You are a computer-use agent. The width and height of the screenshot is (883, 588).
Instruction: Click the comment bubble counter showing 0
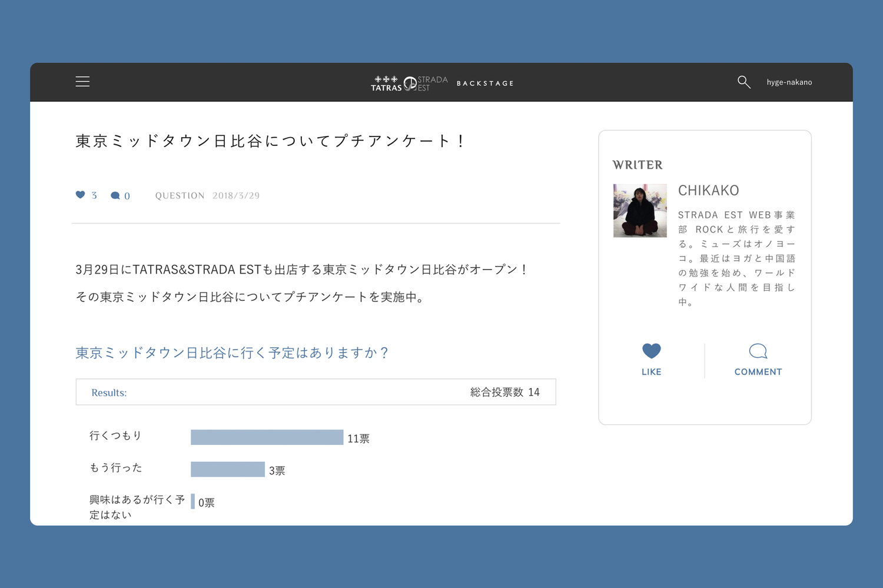(x=120, y=196)
